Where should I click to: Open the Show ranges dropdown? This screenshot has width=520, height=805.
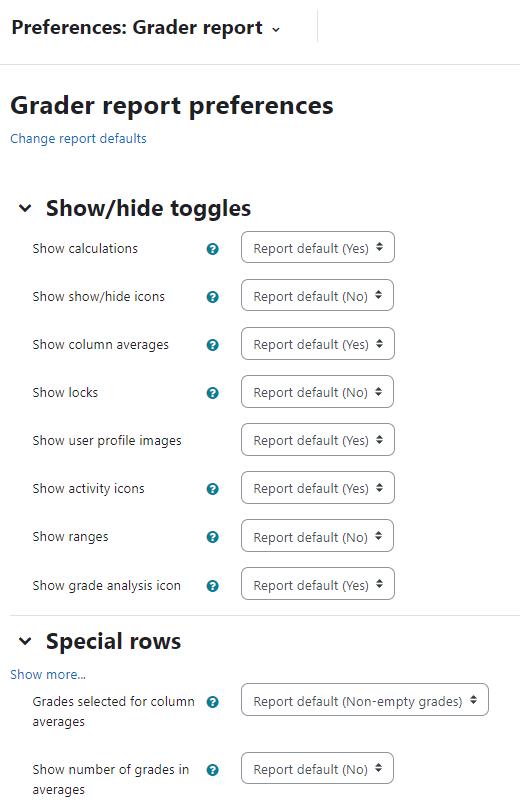[x=317, y=535]
